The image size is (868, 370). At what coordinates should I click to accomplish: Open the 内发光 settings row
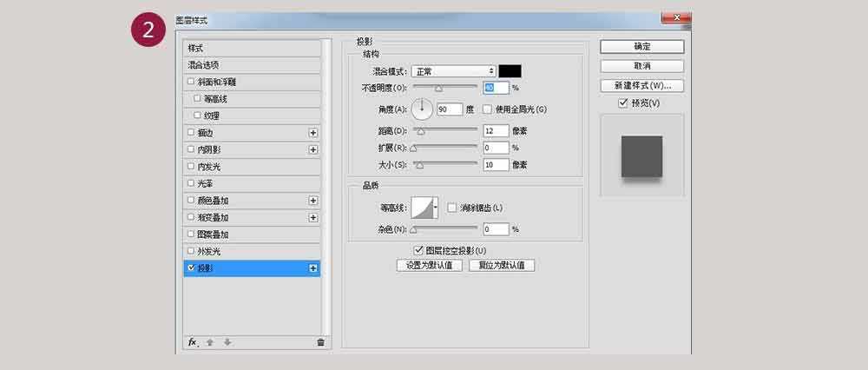252,166
